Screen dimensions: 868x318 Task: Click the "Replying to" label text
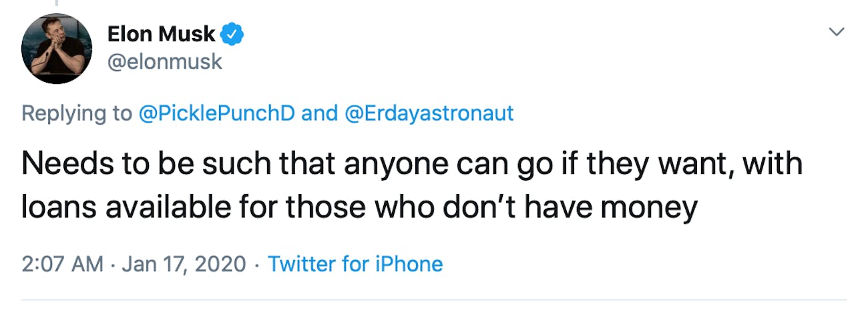77,113
